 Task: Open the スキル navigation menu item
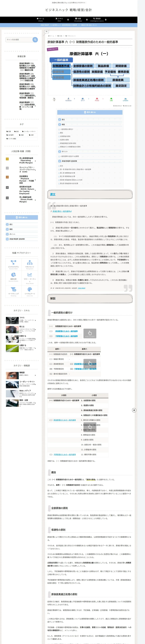click(x=59, y=20)
